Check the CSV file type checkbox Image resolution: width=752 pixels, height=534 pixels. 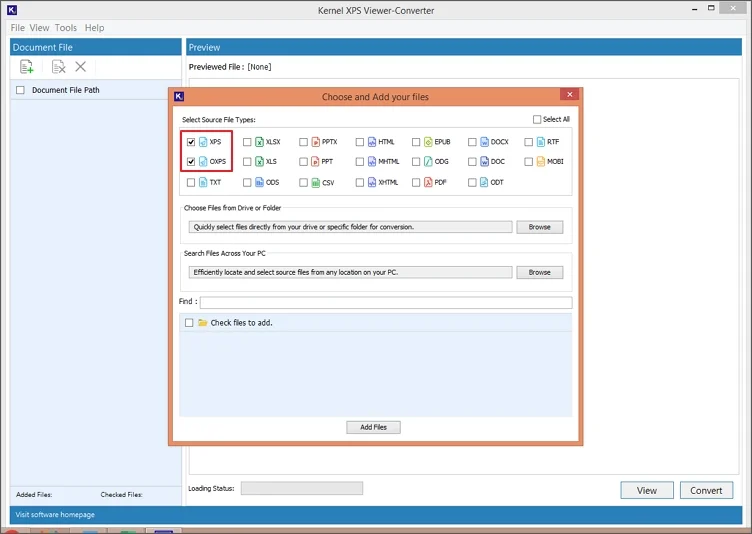[x=303, y=182]
